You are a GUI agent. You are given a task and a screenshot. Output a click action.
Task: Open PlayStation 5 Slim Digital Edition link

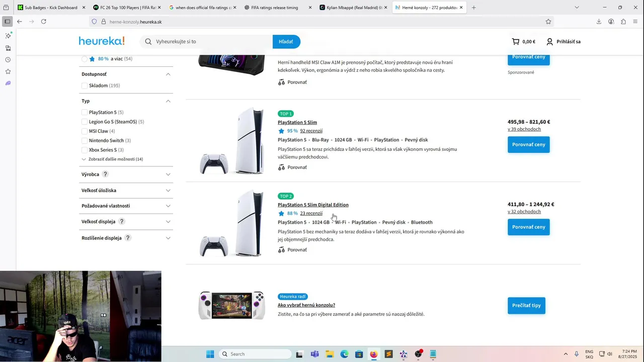click(x=313, y=205)
